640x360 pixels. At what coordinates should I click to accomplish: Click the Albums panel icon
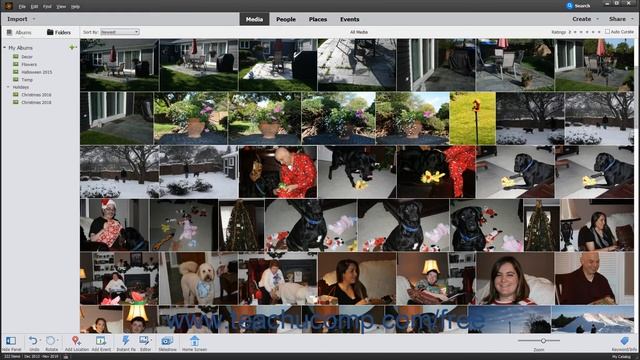click(x=9, y=32)
